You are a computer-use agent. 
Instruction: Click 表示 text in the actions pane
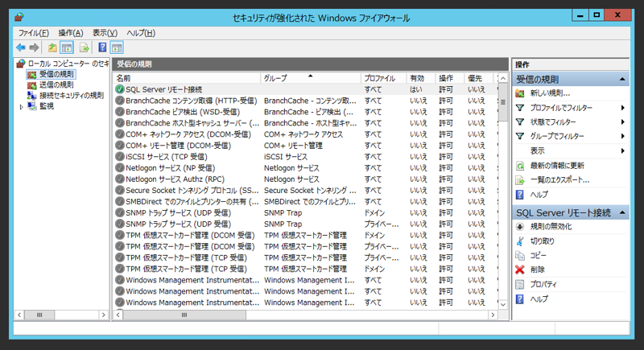click(x=537, y=151)
